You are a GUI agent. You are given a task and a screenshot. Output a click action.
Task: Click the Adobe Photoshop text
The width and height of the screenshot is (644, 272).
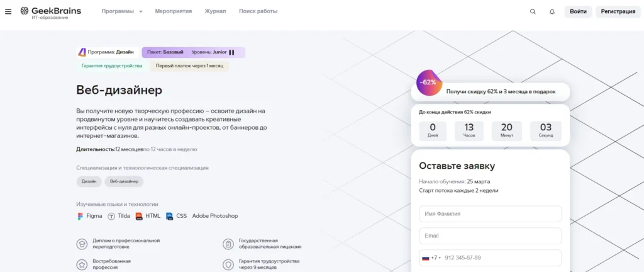point(215,216)
